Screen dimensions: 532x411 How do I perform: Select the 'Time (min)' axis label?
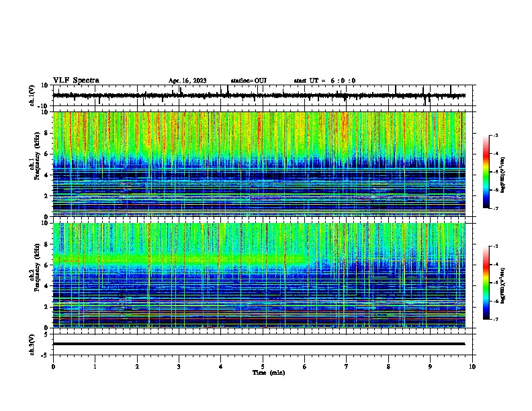point(269,373)
